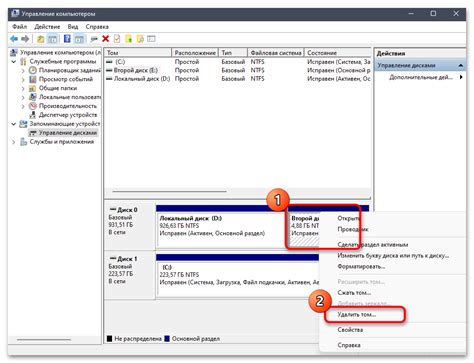Choose Свойства in the context menu
Screen dimensions: 474x363
click(x=350, y=330)
